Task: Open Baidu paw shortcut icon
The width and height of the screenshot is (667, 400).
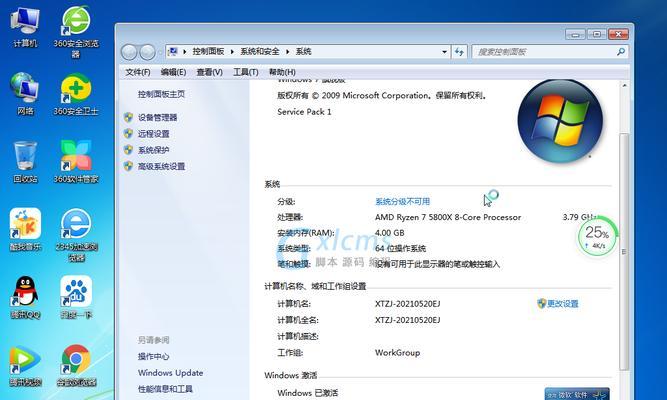Action: [76, 297]
